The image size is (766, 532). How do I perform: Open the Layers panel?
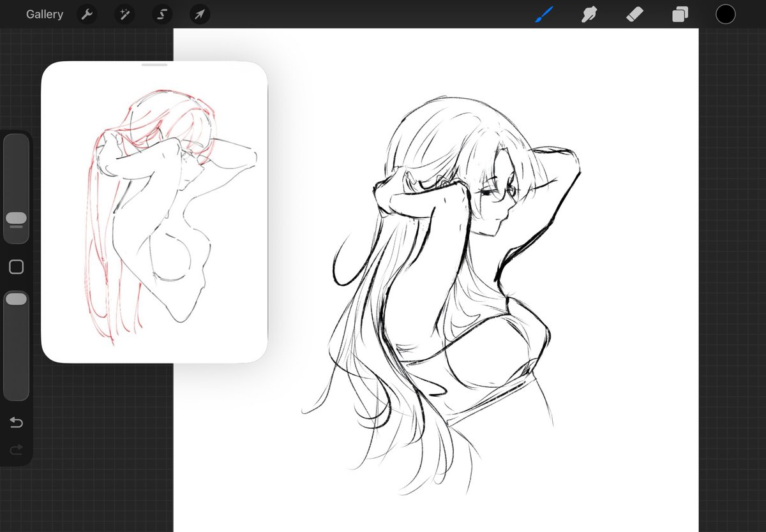click(680, 14)
